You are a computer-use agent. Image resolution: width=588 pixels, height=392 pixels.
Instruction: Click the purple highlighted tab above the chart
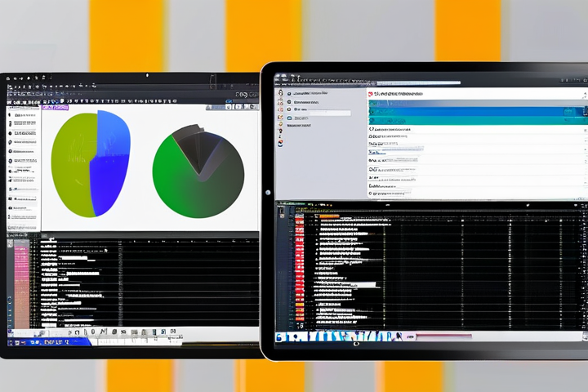55,107
